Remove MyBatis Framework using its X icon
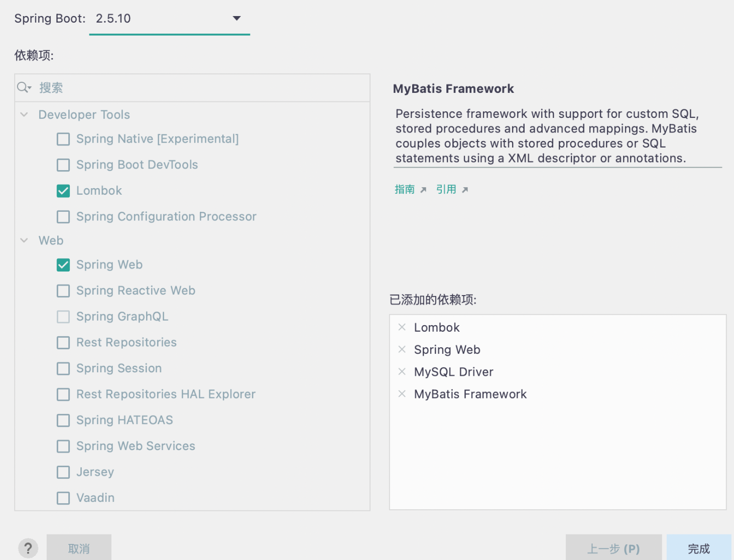This screenshot has height=560, width=734. (x=402, y=394)
